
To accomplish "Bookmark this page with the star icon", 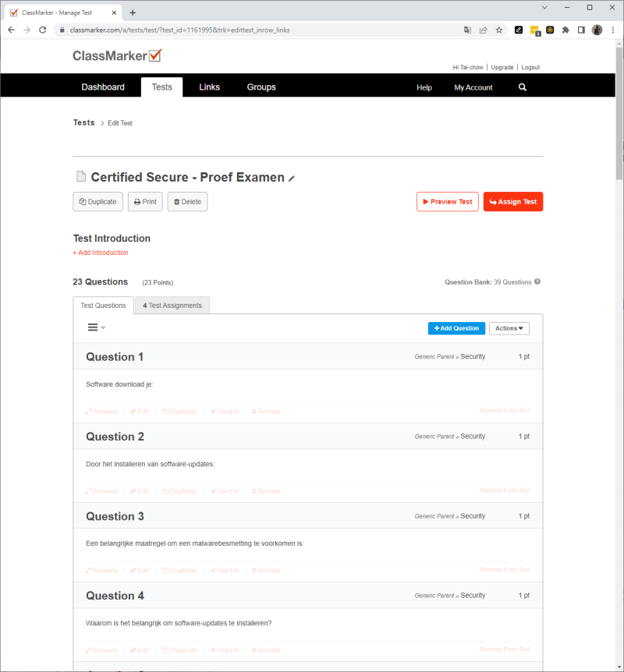I will point(499,30).
